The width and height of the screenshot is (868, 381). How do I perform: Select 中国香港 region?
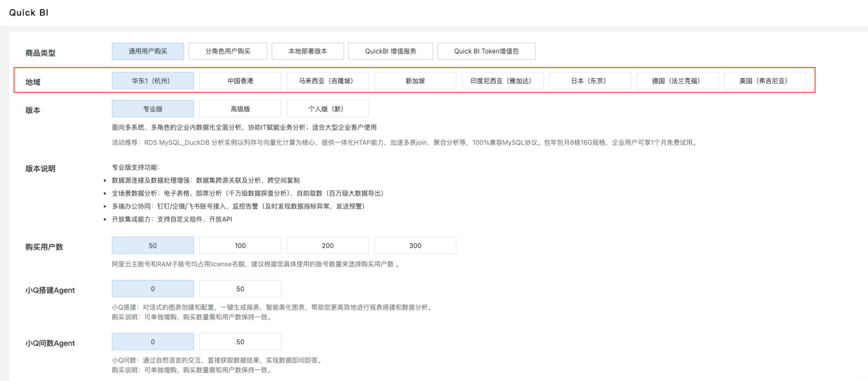(240, 81)
